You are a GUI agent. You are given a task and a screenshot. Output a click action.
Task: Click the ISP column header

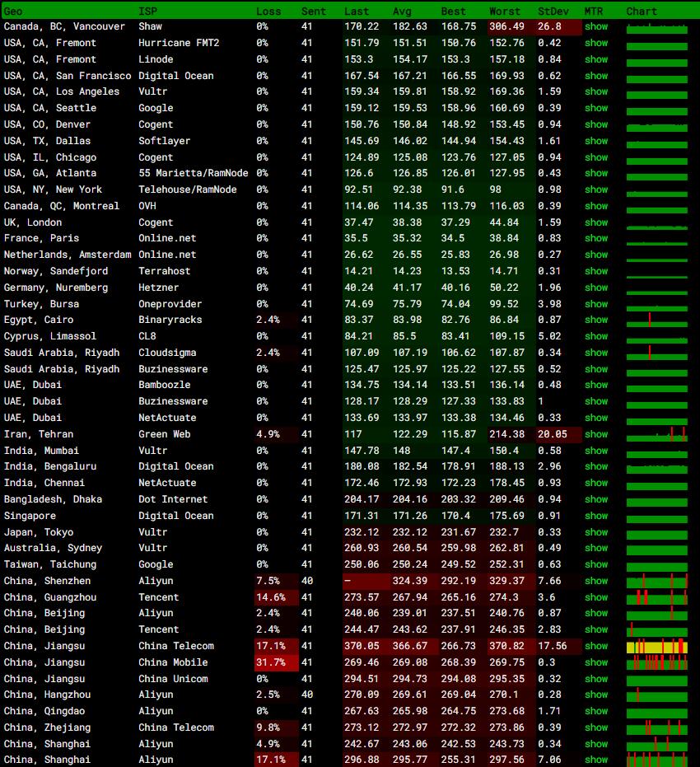[x=147, y=12]
